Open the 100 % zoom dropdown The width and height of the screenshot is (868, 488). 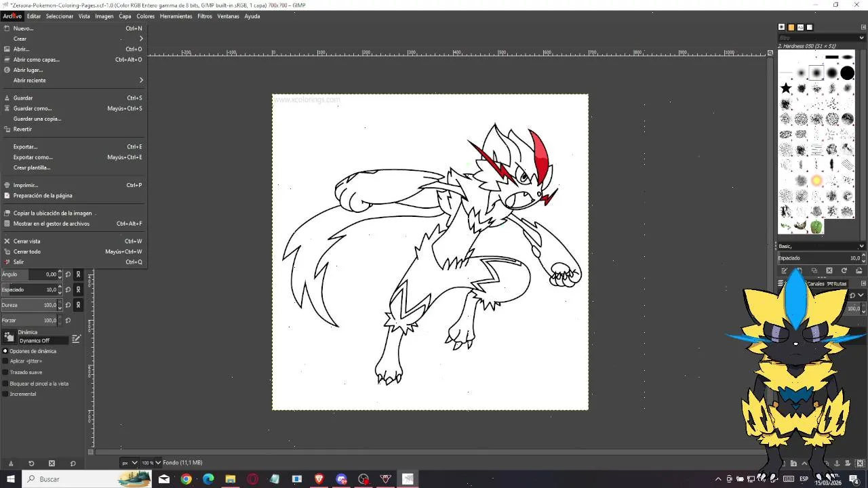coord(151,463)
